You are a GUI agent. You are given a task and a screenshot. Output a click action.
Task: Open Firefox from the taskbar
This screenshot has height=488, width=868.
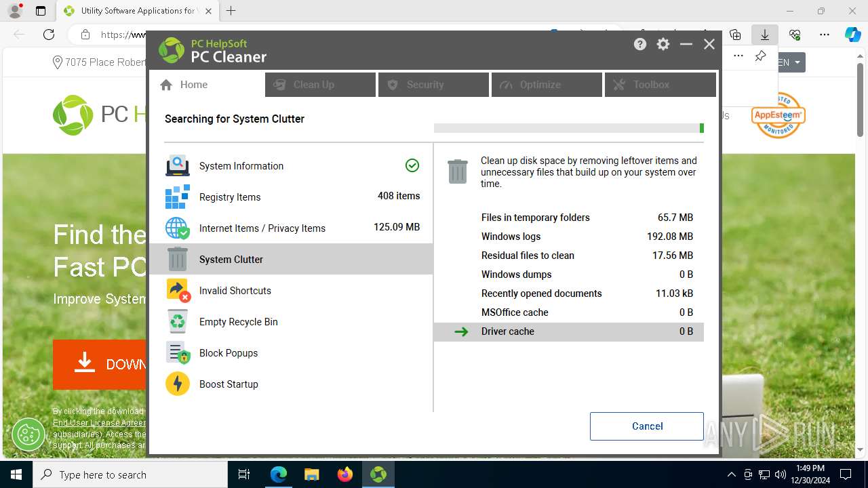(x=345, y=474)
